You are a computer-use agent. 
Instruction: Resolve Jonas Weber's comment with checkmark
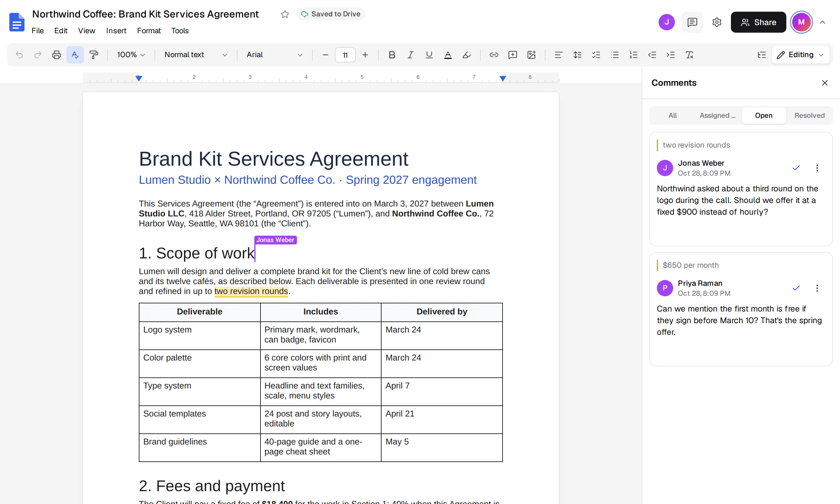796,168
